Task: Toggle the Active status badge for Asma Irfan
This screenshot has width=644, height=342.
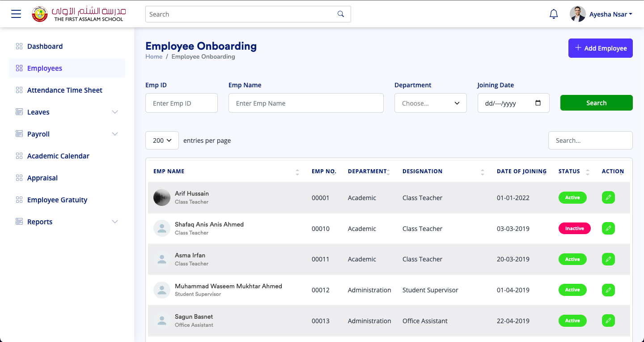Action: click(572, 259)
